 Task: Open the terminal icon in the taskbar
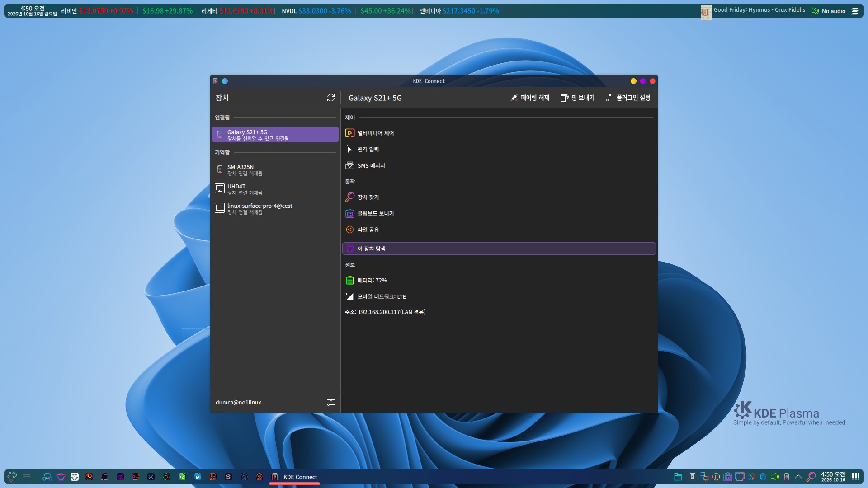(136, 477)
